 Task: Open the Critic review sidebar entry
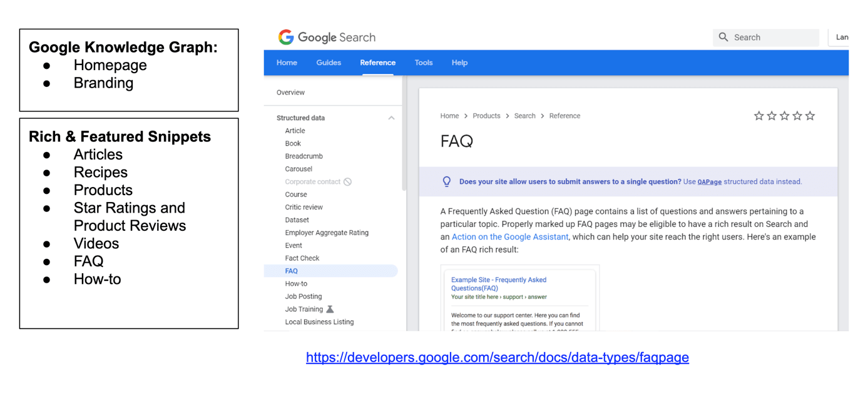coord(304,207)
